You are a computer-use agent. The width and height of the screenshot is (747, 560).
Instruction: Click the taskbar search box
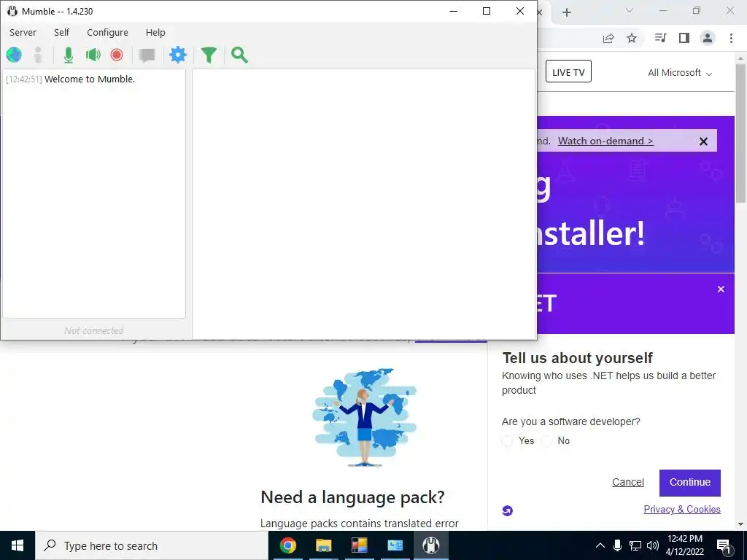[x=152, y=545]
